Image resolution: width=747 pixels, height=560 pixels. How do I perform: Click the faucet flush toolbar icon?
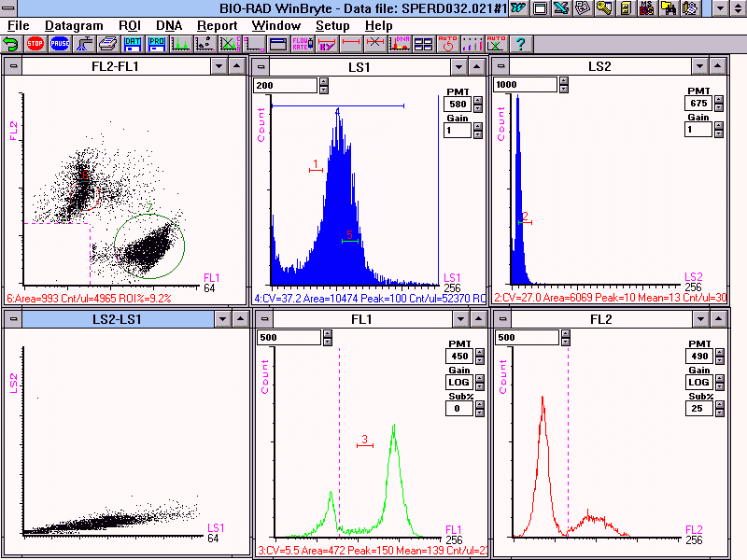point(84,44)
